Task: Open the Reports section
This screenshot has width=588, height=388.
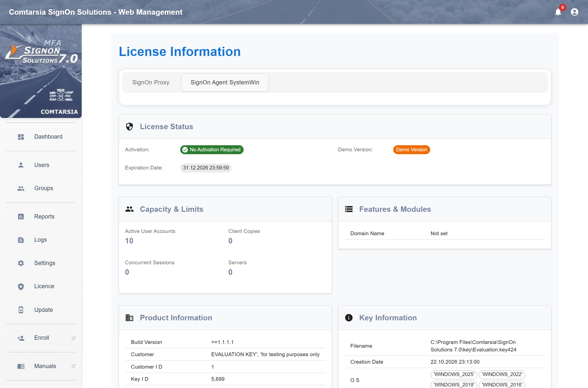Action: (41, 217)
